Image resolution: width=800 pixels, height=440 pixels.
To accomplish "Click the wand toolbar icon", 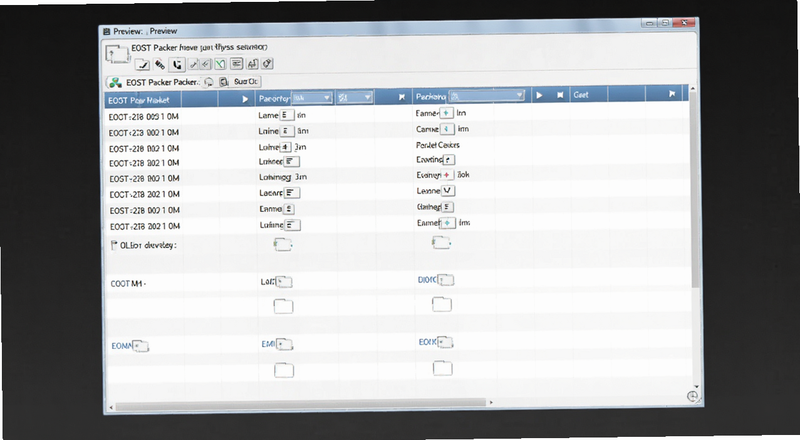I will (x=193, y=64).
